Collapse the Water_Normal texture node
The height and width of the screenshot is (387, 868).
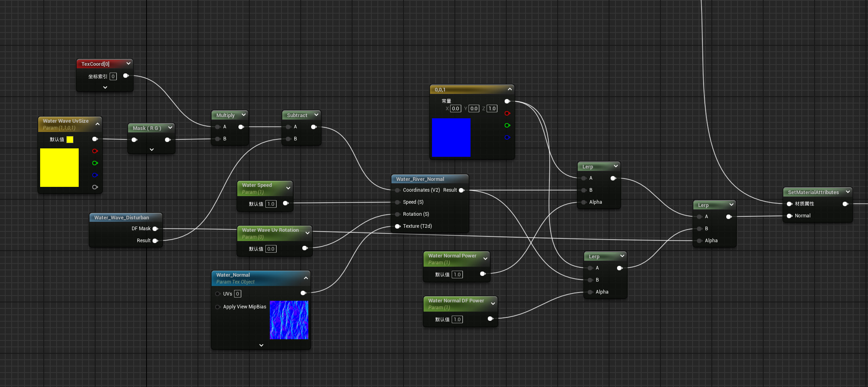306,278
